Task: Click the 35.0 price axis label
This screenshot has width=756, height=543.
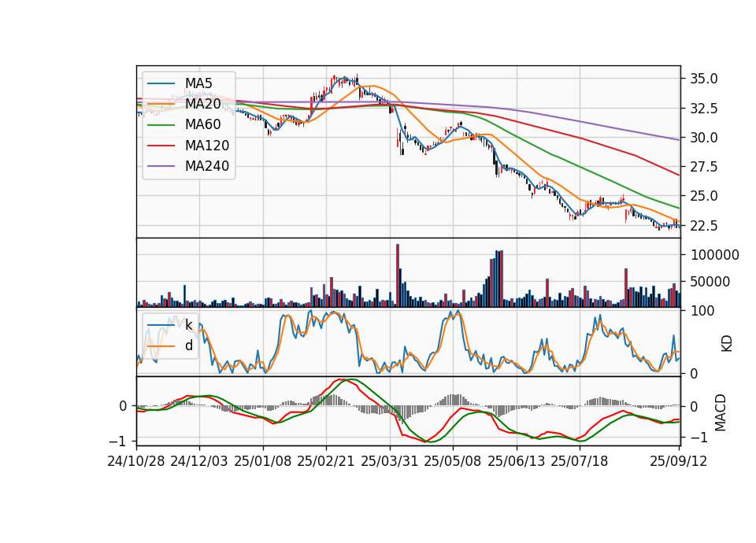Action: click(703, 79)
